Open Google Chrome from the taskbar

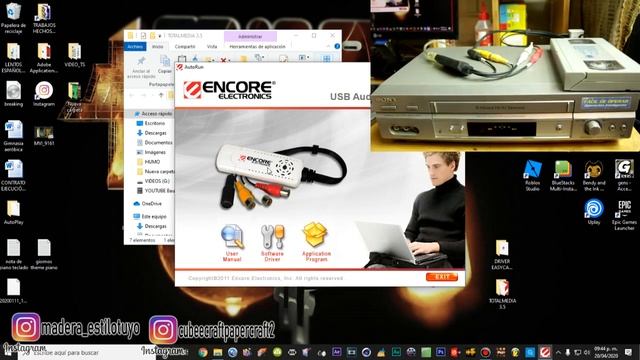point(202,352)
